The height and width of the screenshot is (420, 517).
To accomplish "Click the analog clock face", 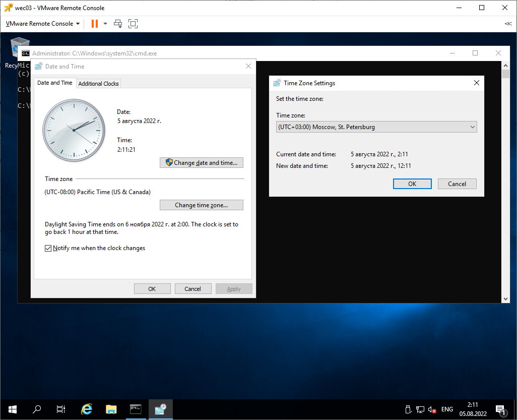I will 74,130.
